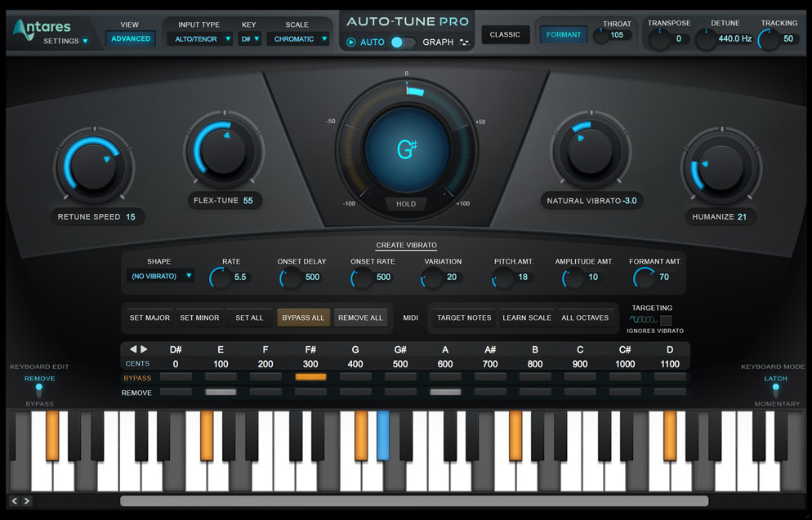Open the Input Type Alto/Tenor dropdown
Screen dimensions: 812x520
pyautogui.click(x=199, y=39)
